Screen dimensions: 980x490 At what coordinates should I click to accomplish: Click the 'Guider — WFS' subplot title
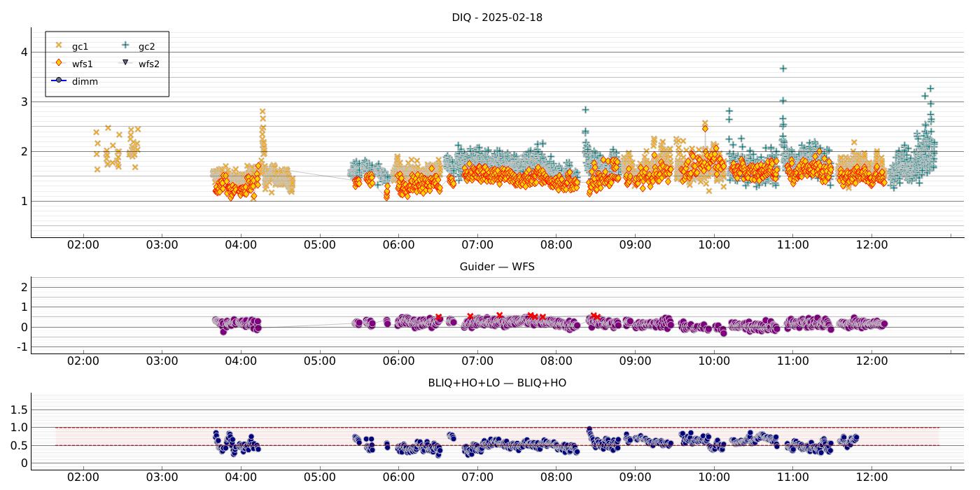(x=497, y=267)
